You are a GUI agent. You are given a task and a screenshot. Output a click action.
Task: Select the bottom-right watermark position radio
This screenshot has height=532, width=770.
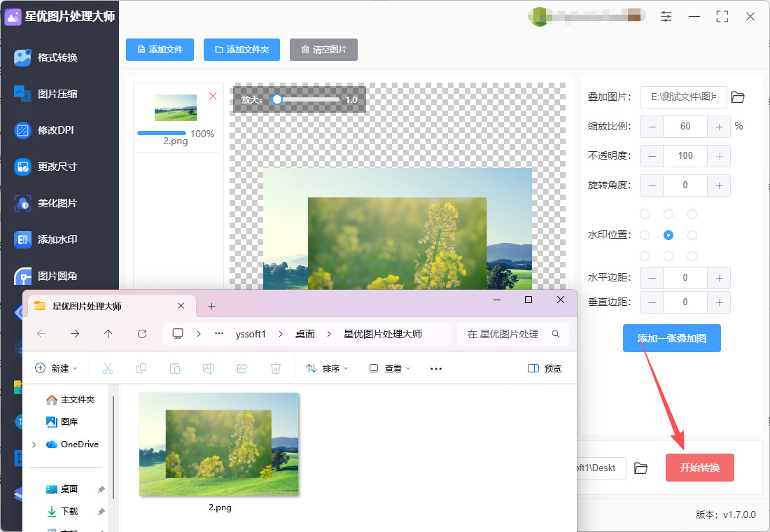(692, 256)
